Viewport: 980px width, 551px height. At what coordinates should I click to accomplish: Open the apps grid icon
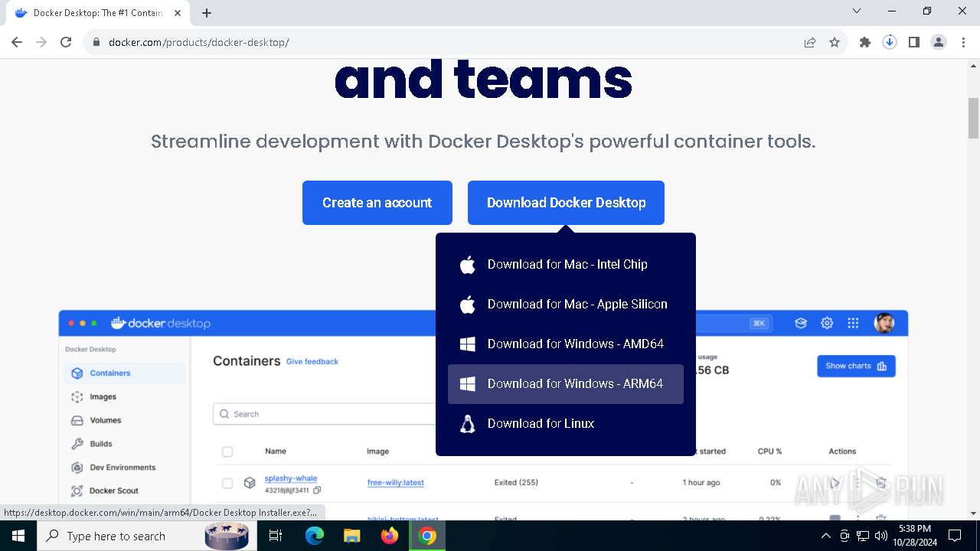(x=853, y=323)
